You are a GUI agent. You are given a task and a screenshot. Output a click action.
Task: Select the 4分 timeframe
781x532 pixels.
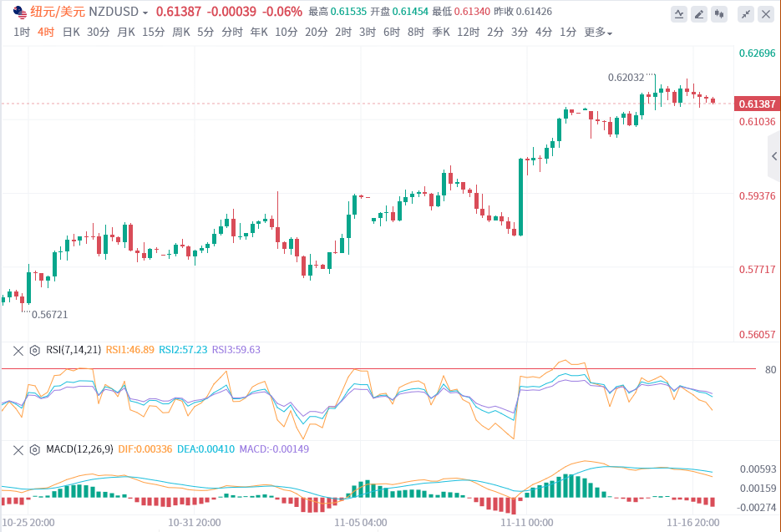tap(544, 33)
